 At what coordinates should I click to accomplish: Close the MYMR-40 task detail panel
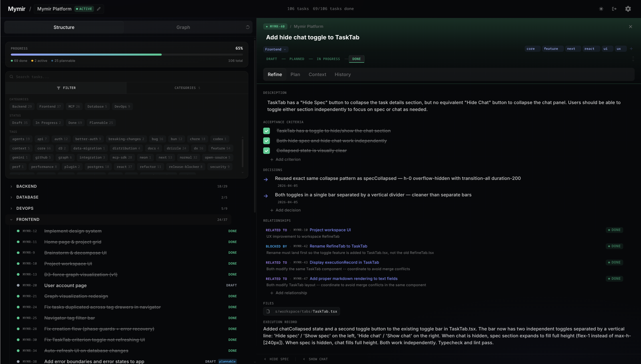630,26
